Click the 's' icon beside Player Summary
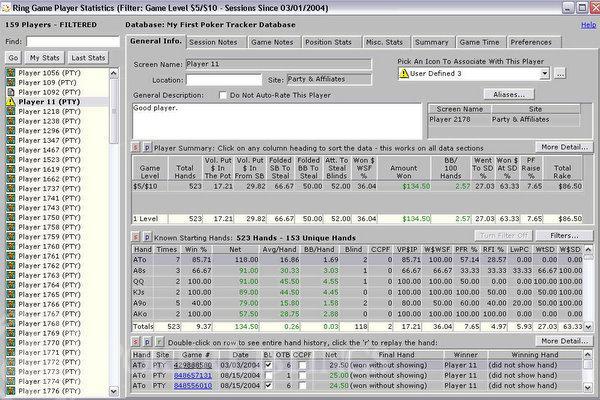Viewport: 600px width, 400px height. point(136,147)
